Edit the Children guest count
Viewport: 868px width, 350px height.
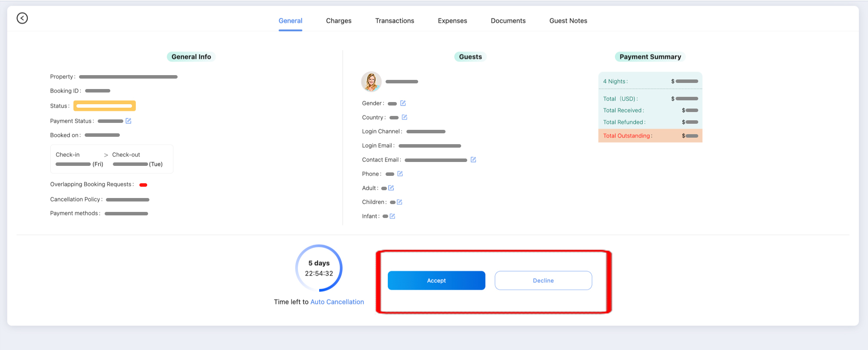399,202
